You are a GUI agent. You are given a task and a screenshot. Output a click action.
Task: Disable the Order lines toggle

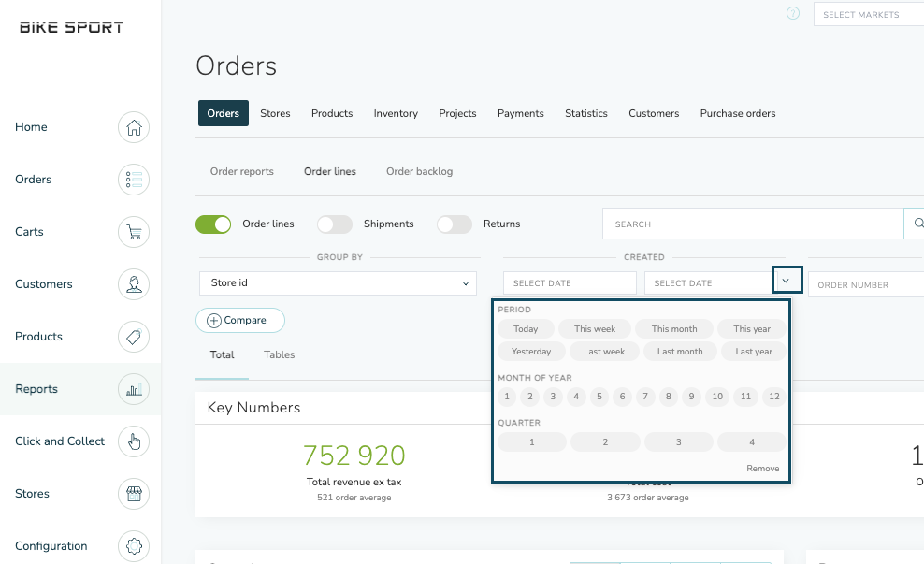pos(213,224)
